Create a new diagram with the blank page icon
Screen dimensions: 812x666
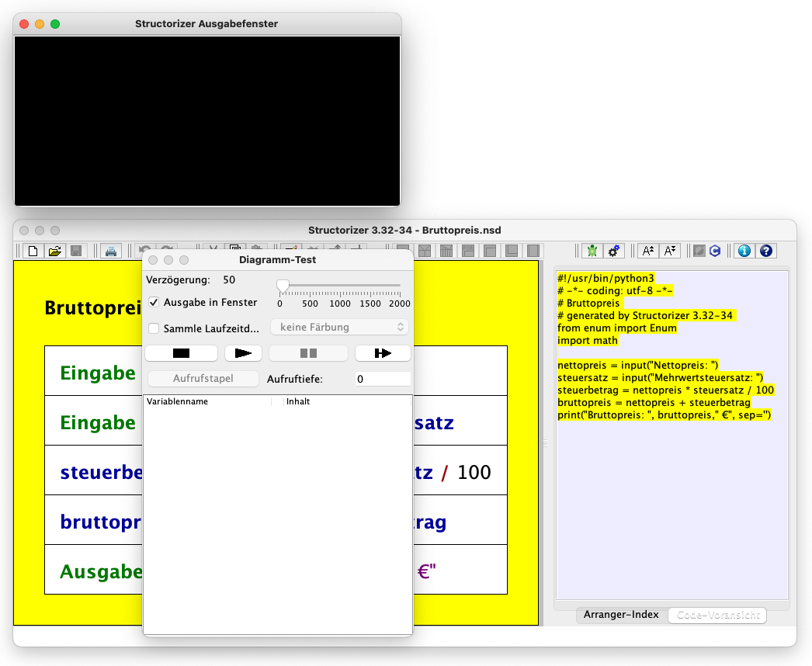(33, 251)
